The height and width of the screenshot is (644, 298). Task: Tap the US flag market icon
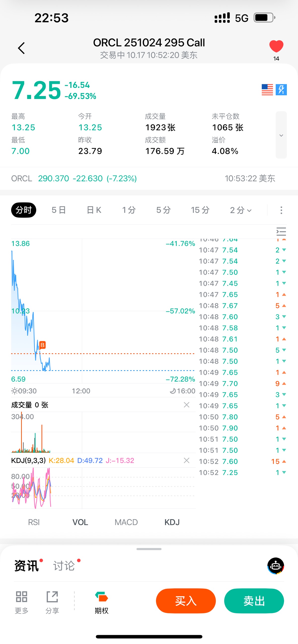(x=267, y=90)
